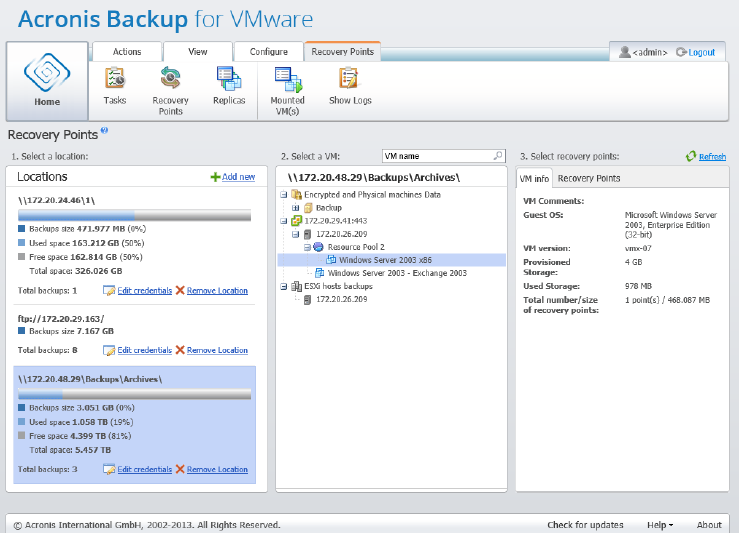Open the Help dropdown in footer
Screen dimensions: 739x533
click(x=659, y=525)
